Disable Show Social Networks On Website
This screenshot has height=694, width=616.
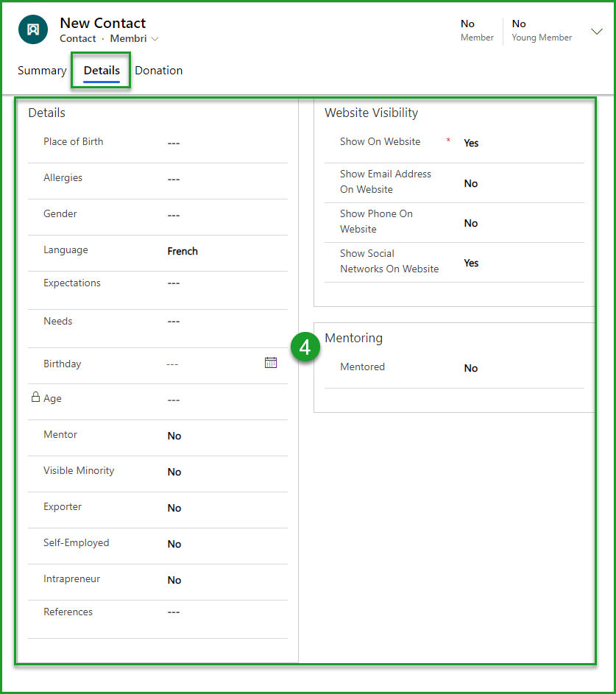coord(470,263)
